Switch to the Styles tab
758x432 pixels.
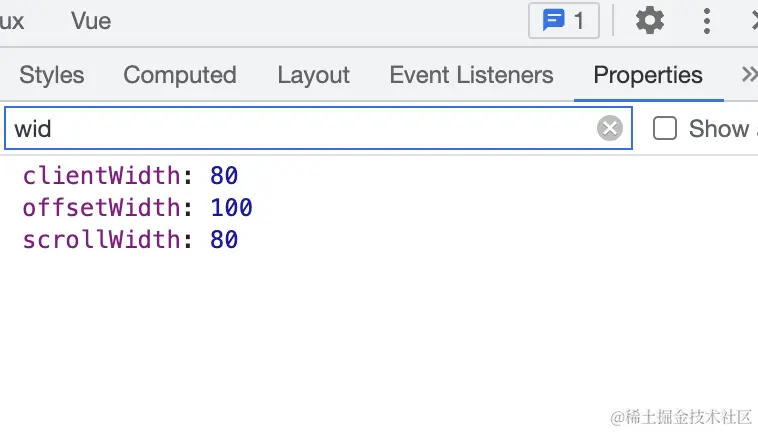(52, 75)
